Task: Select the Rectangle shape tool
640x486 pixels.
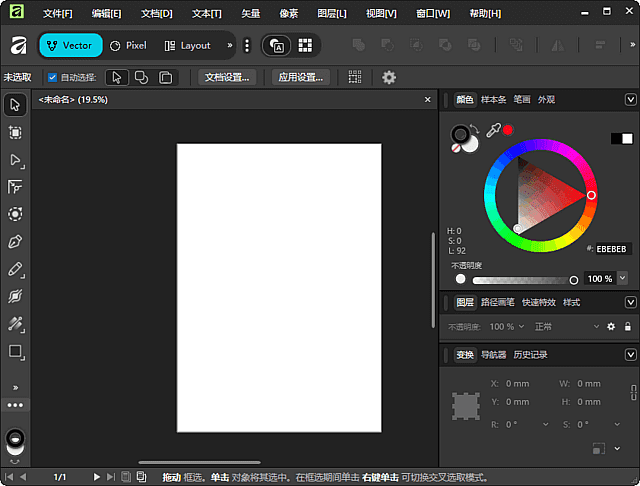Action: tap(15, 352)
